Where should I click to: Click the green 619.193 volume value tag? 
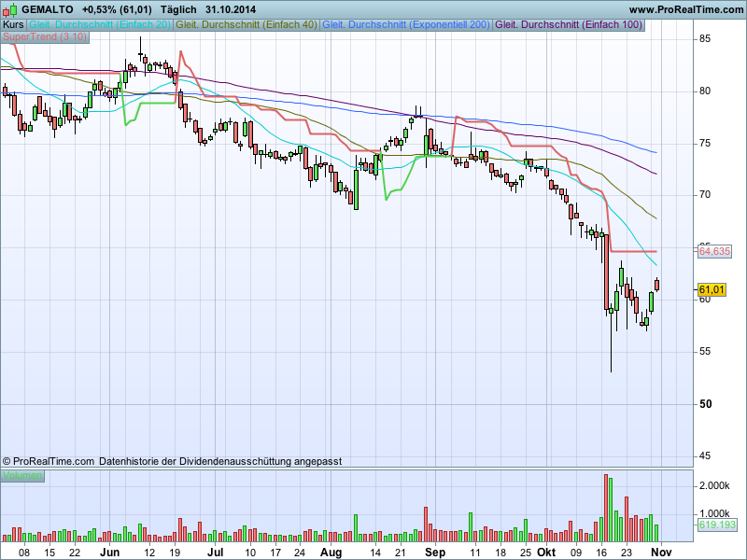click(x=717, y=525)
